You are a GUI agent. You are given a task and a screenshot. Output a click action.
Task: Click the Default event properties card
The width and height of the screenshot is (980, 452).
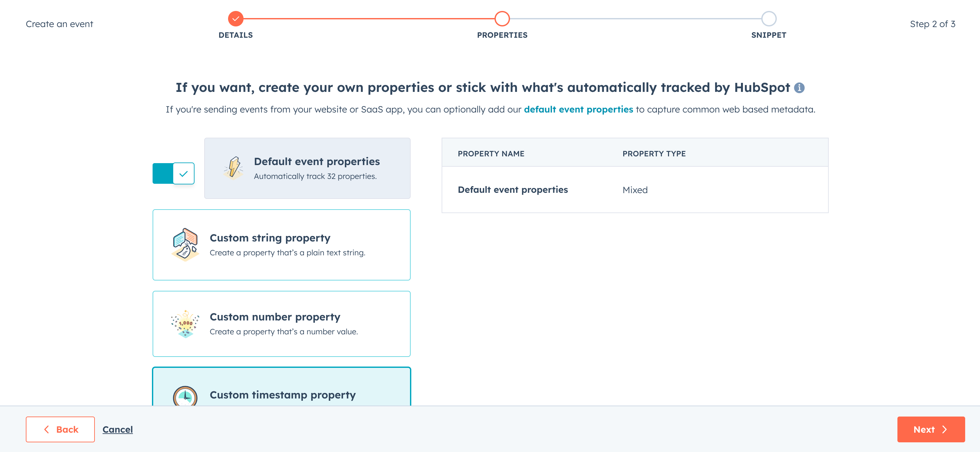click(x=307, y=168)
